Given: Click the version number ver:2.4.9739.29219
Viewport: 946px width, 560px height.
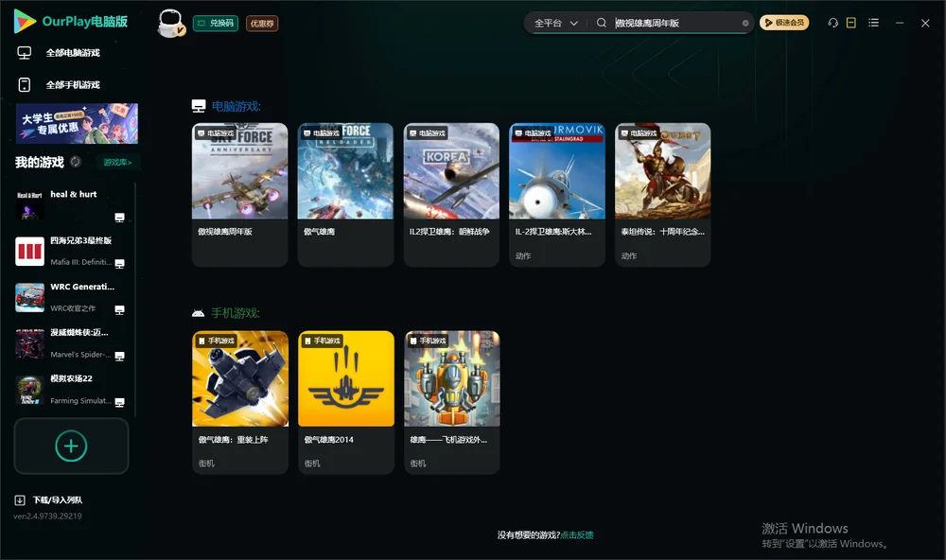Looking at the screenshot, I should pyautogui.click(x=47, y=516).
